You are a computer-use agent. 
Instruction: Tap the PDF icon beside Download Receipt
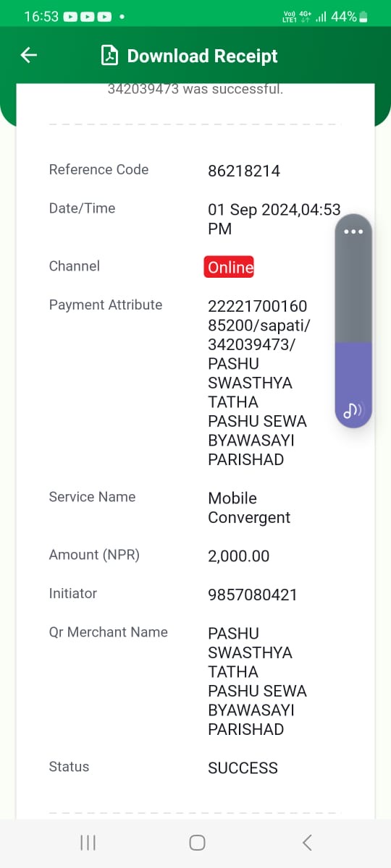pyautogui.click(x=109, y=56)
